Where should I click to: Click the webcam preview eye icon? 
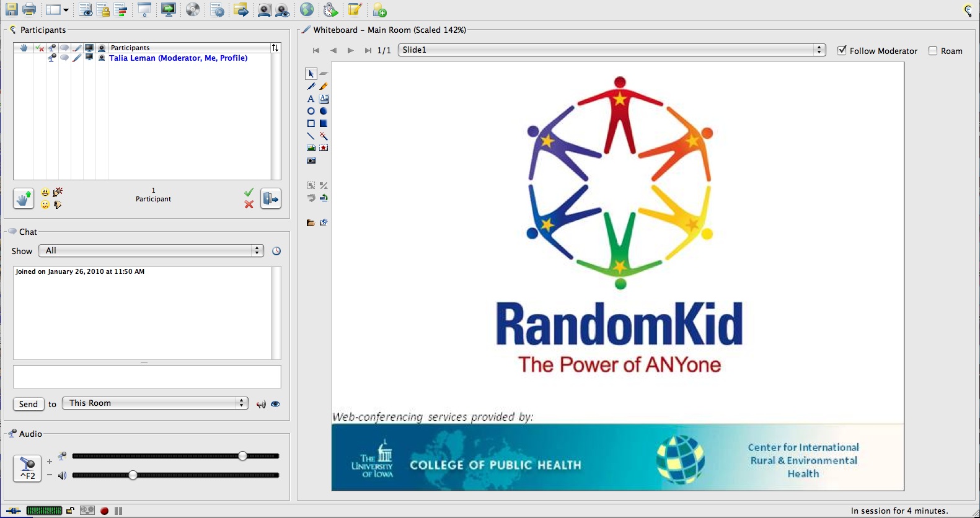click(283, 10)
